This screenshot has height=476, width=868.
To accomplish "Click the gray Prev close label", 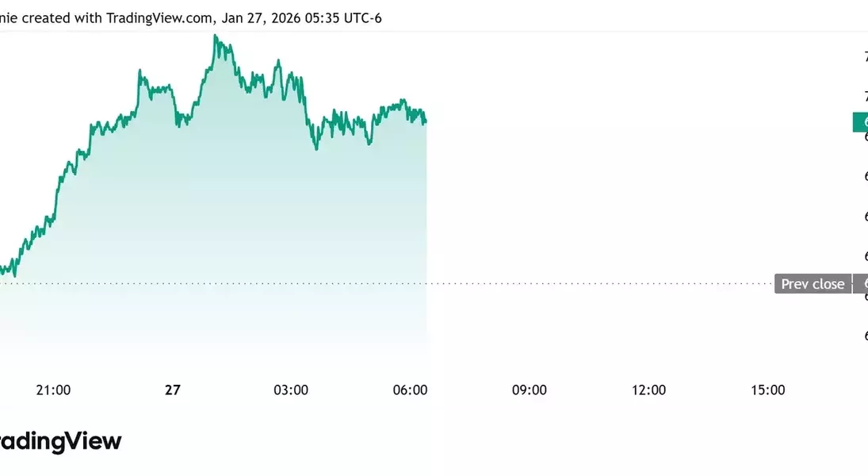I will pos(813,284).
